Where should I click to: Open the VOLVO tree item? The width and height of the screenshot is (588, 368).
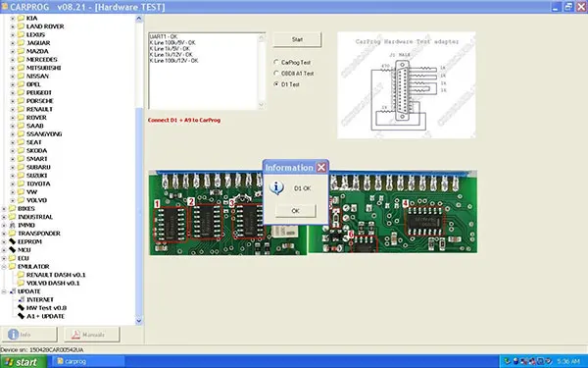coord(37,200)
